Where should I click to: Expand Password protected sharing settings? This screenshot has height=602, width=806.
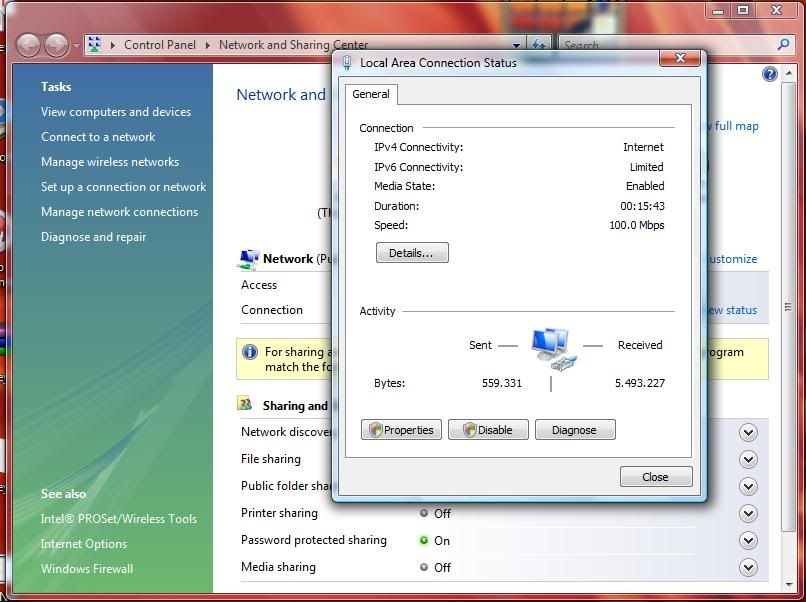(748, 541)
